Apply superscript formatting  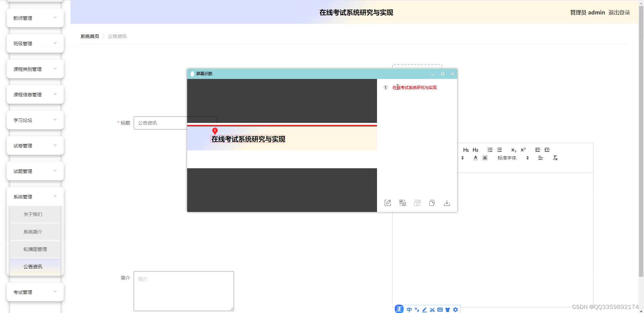click(x=523, y=150)
